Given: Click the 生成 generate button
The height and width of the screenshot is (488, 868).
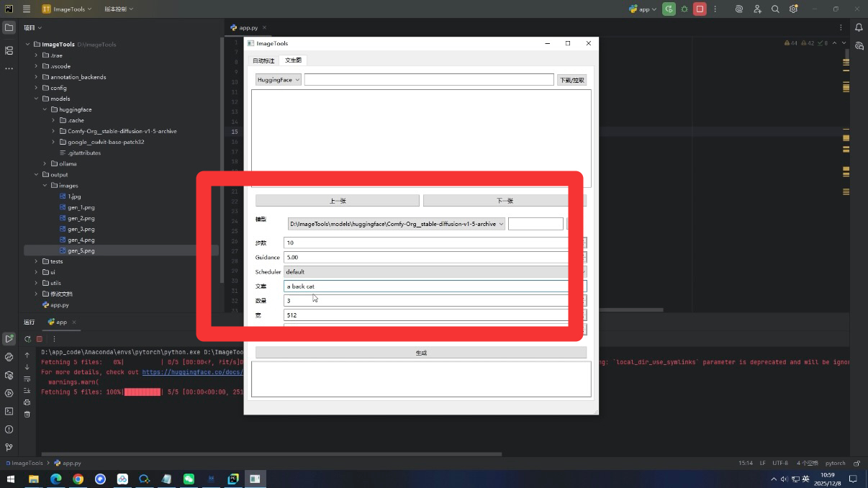Looking at the screenshot, I should 421,353.
